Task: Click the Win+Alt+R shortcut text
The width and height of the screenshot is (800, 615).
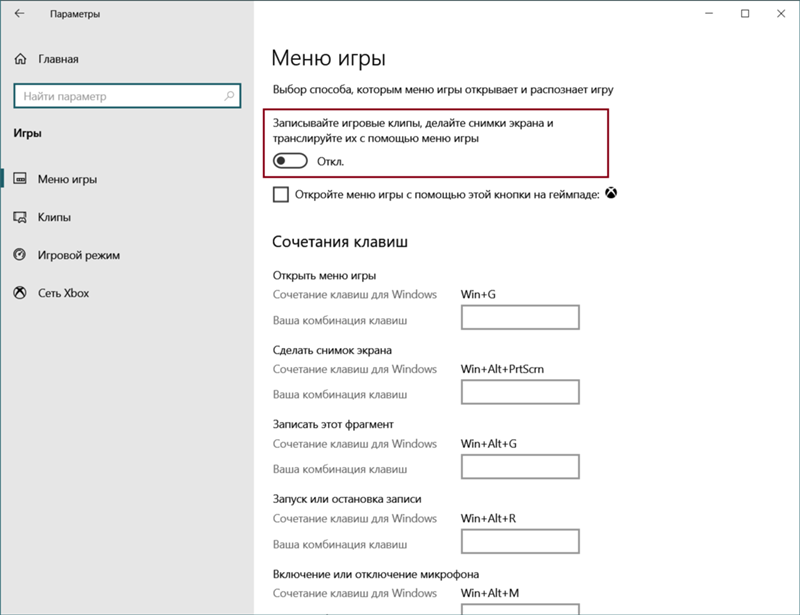Action: coord(488,519)
